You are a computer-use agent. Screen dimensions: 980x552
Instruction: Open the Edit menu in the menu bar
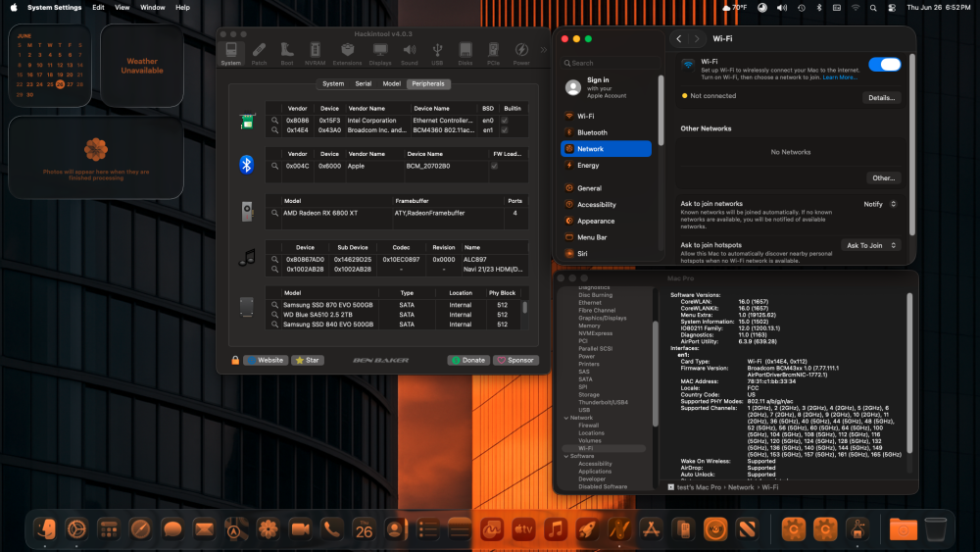pos(98,8)
